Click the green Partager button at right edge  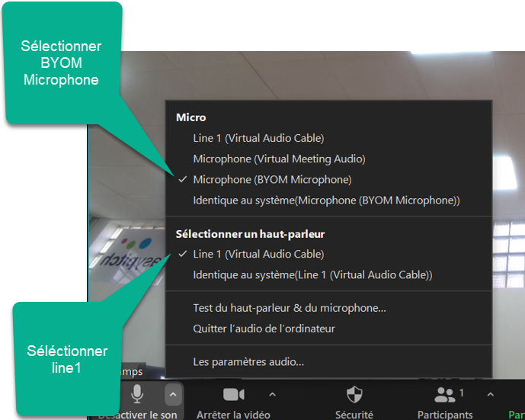[x=517, y=415]
